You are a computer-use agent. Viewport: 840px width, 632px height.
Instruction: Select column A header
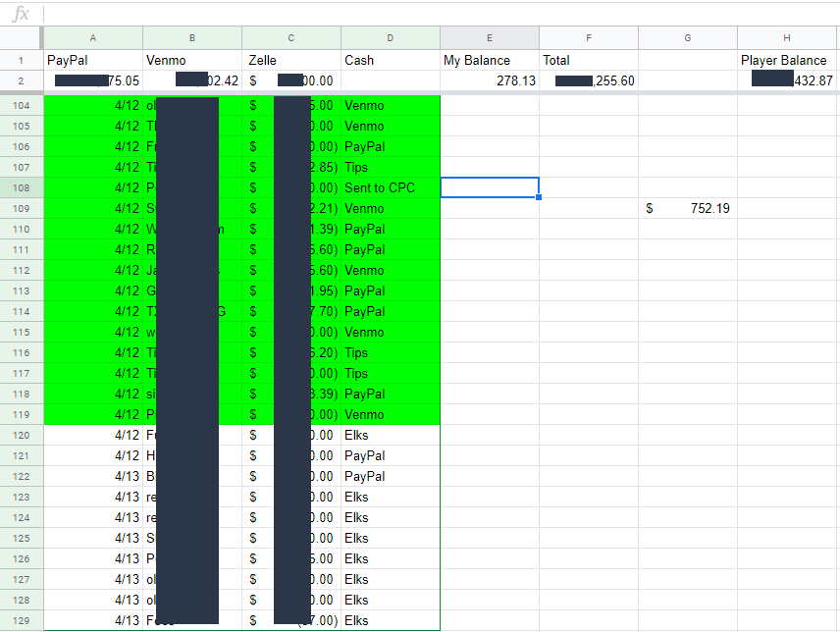coord(93,38)
